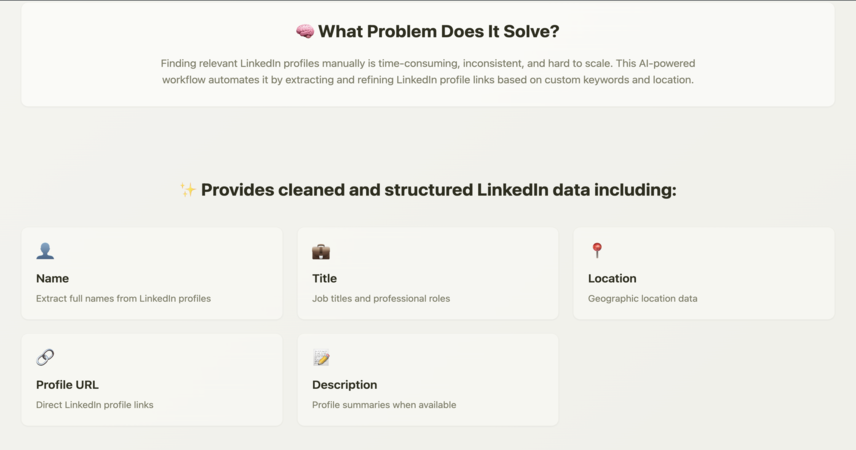Click the chain link icon above Profile URL
The image size is (856, 450).
45,357
